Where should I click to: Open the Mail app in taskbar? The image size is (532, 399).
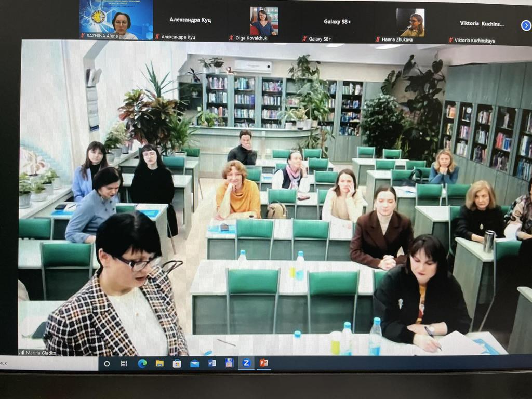pyautogui.click(x=195, y=363)
